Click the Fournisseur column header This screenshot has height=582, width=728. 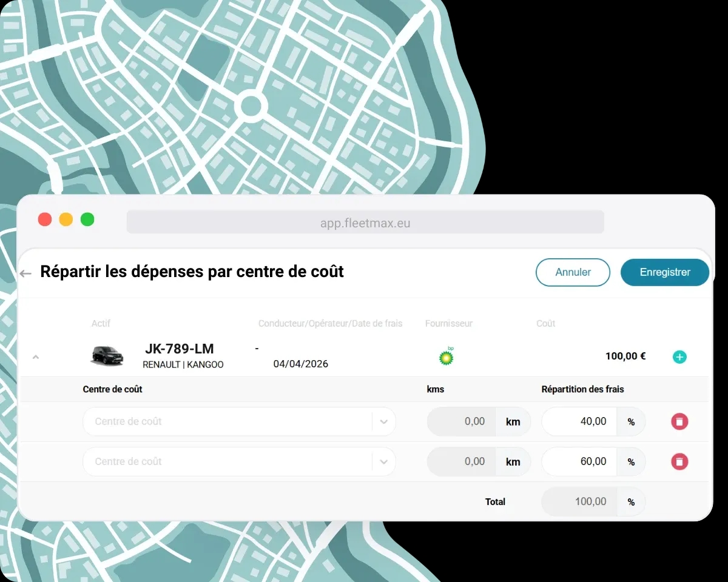[x=449, y=324]
